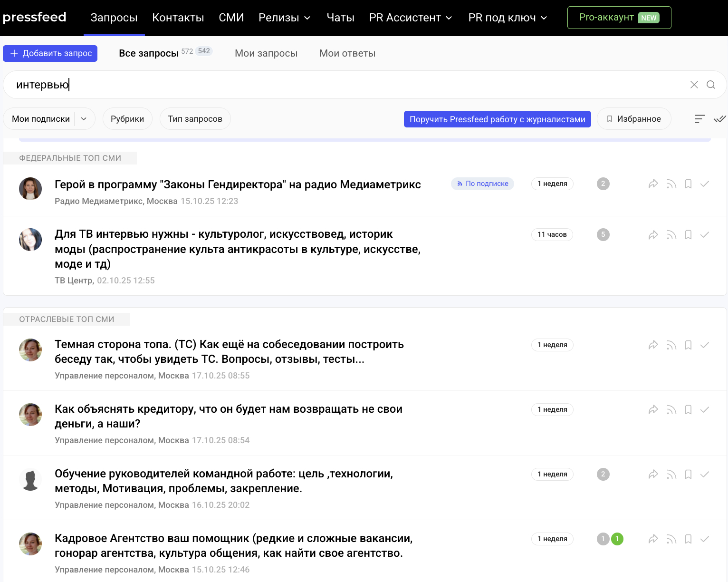
Task: Click the response counter badge showing 5
Action: pyautogui.click(x=603, y=234)
